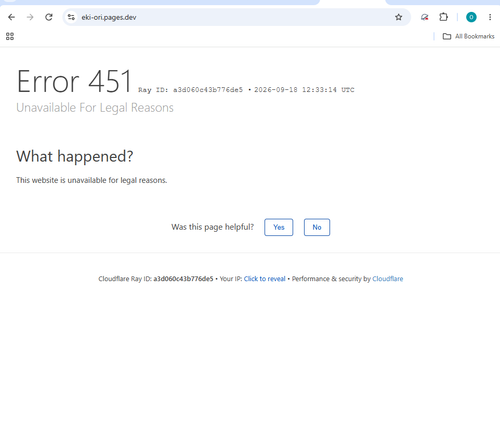Click the Ray ID text beside the Error 451 heading
Screen dimensions: 500x437
[191, 90]
